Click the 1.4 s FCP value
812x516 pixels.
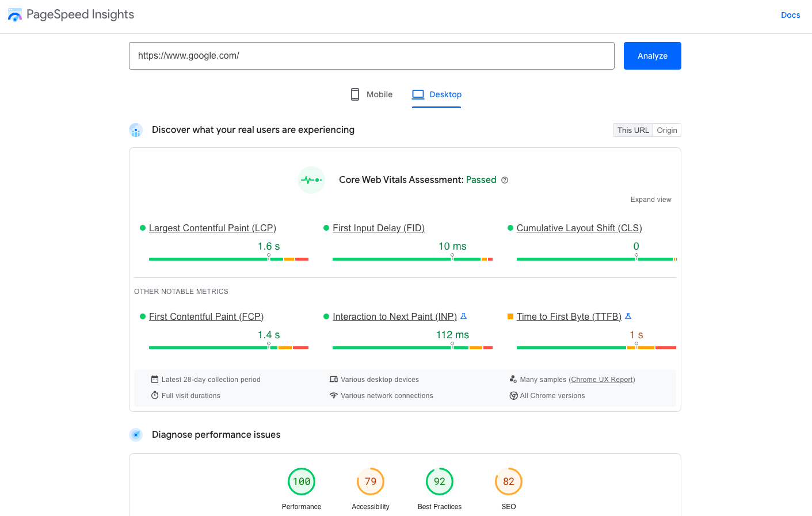(269, 335)
